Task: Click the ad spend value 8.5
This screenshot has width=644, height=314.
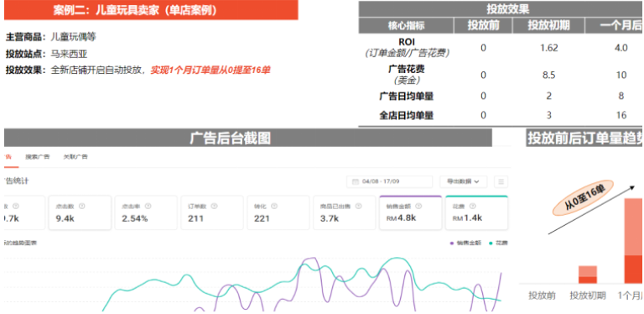Action: [549, 75]
